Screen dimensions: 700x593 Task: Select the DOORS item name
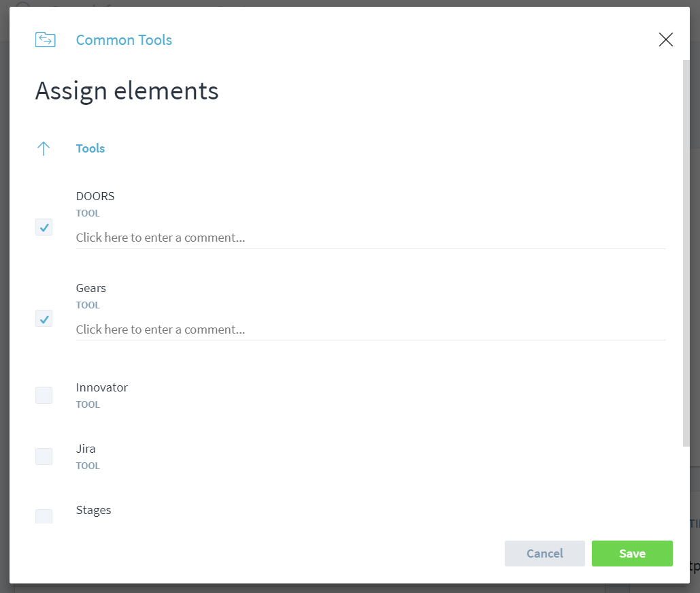(95, 196)
